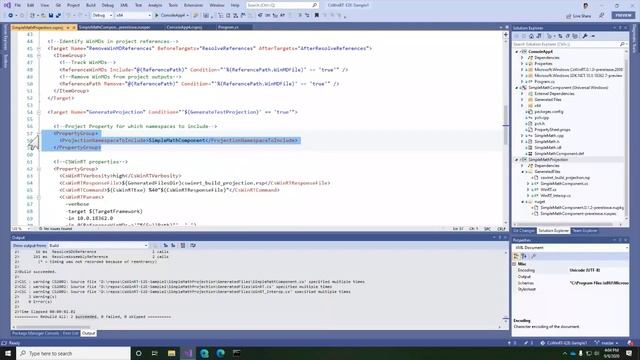Open the Edit menu
The height and width of the screenshot is (360, 640).
tap(31, 5)
